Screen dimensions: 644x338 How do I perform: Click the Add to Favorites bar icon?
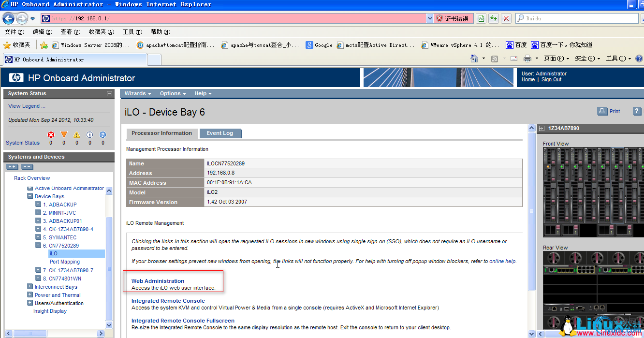(x=44, y=45)
